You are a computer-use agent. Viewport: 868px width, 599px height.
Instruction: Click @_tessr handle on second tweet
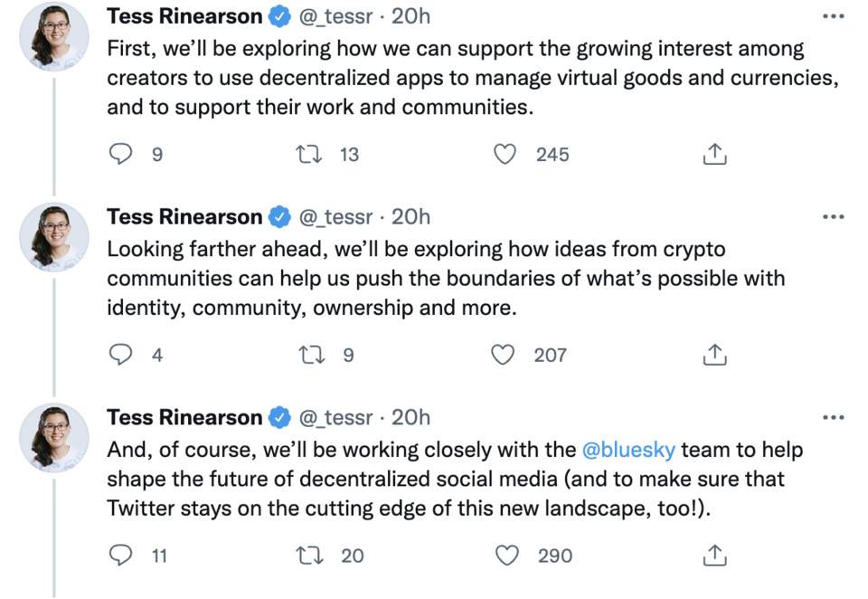pos(336,217)
